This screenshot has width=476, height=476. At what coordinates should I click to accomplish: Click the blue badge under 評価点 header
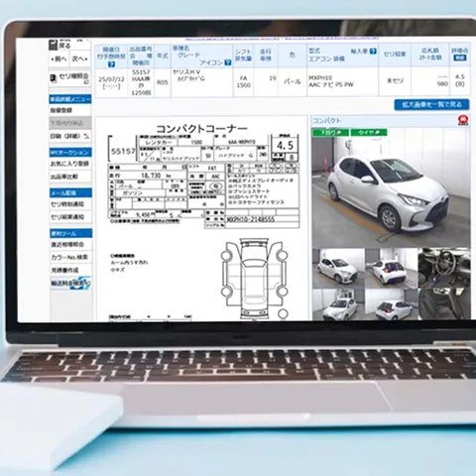click(x=459, y=58)
